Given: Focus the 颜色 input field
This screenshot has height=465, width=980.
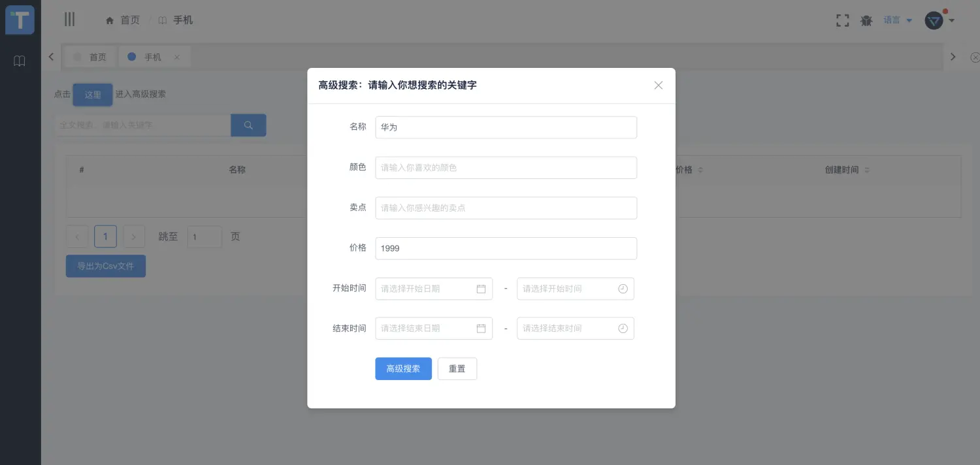Looking at the screenshot, I should pyautogui.click(x=506, y=168).
